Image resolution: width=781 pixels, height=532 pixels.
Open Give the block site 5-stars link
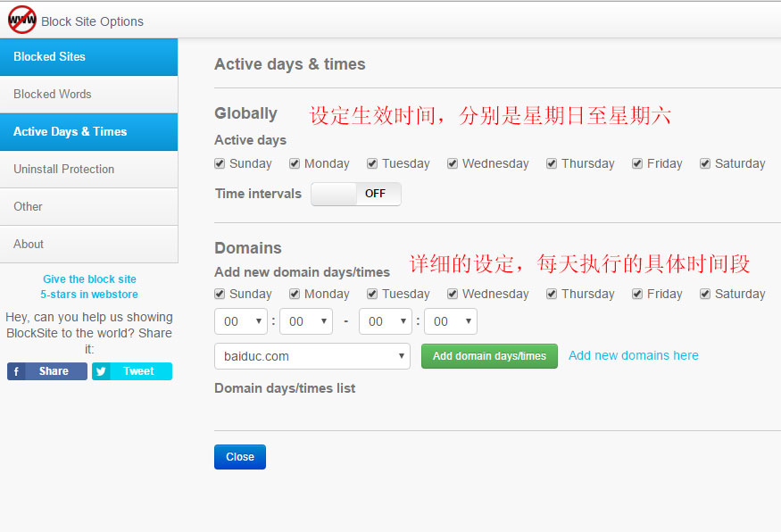[89, 287]
